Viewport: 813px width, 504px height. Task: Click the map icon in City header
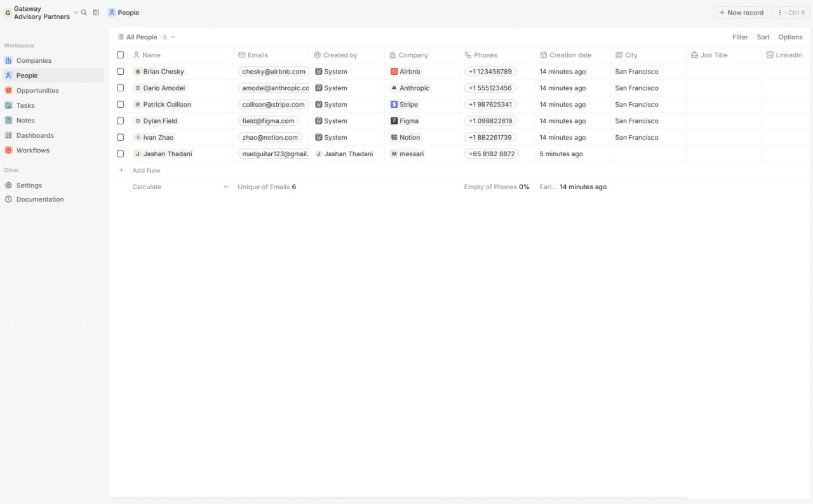(x=619, y=55)
